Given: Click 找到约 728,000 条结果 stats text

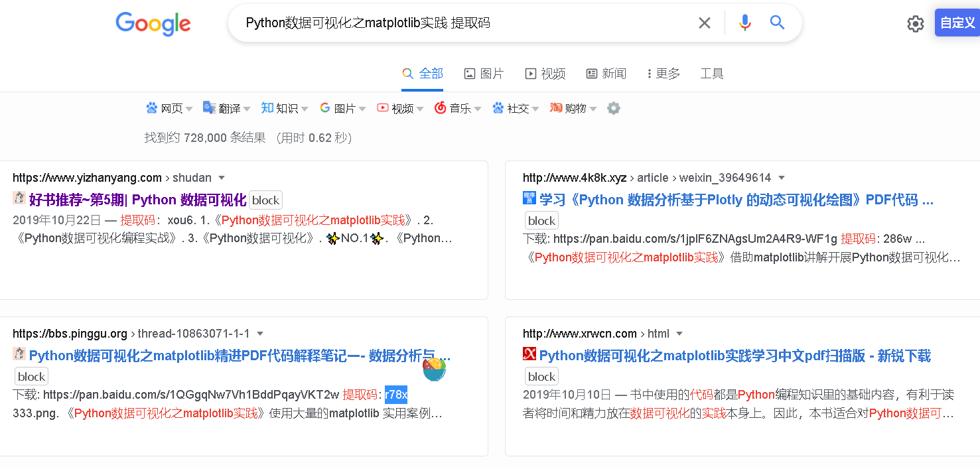Looking at the screenshot, I should pyautogui.click(x=205, y=138).
